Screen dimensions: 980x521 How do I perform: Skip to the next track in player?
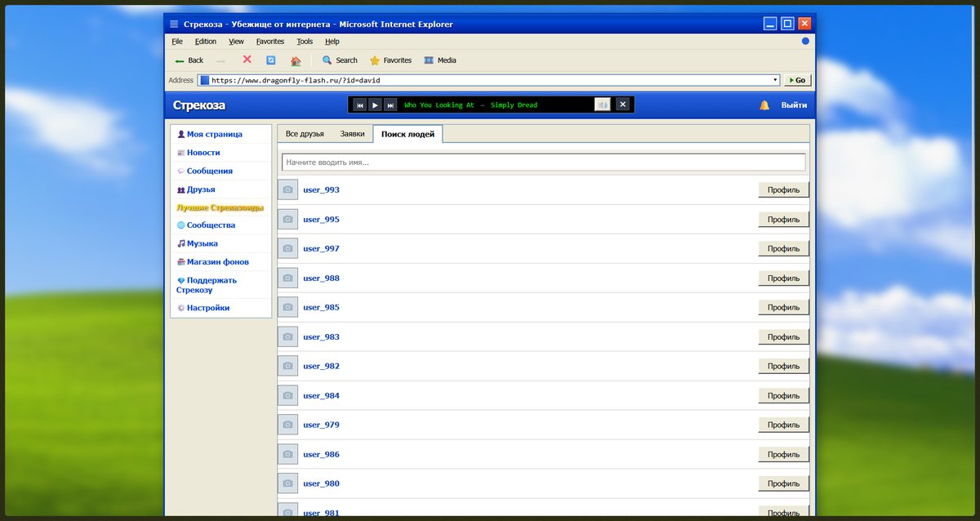[390, 105]
